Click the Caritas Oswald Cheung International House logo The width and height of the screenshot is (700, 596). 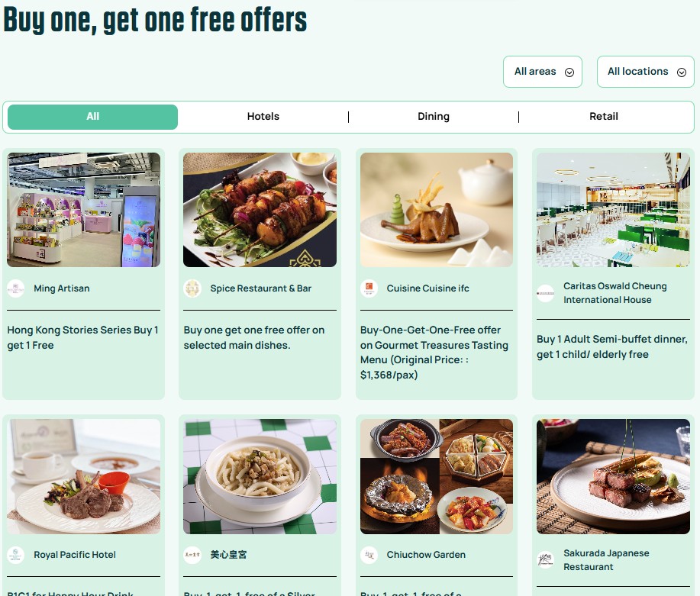click(545, 293)
